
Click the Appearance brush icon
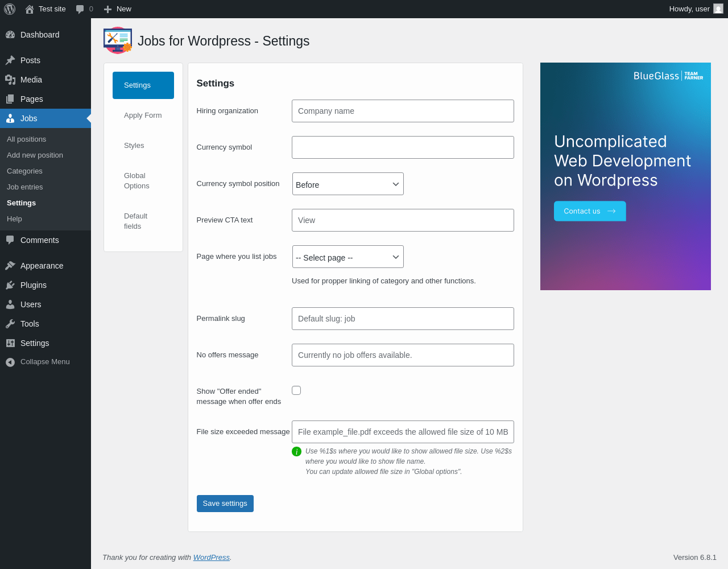click(x=10, y=266)
